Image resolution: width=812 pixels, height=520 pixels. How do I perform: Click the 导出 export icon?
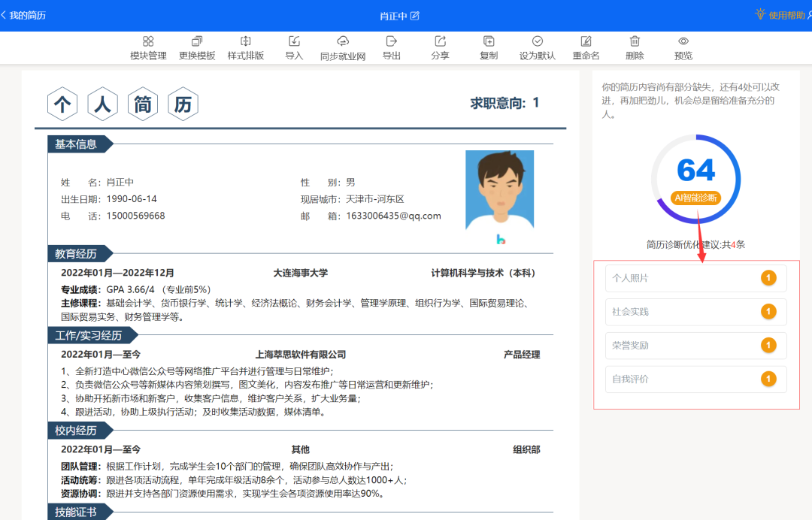(391, 42)
